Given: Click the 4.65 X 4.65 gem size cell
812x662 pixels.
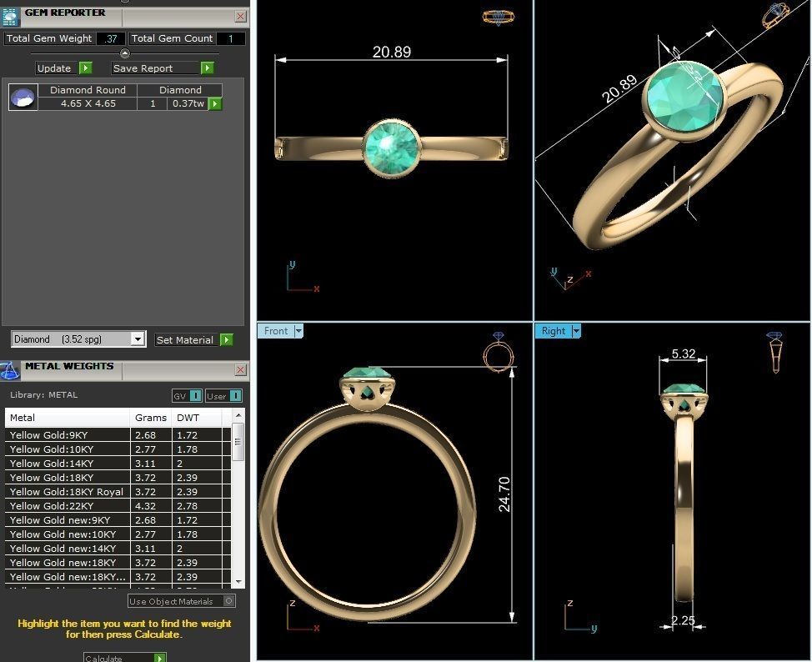Looking at the screenshot, I should (88, 103).
